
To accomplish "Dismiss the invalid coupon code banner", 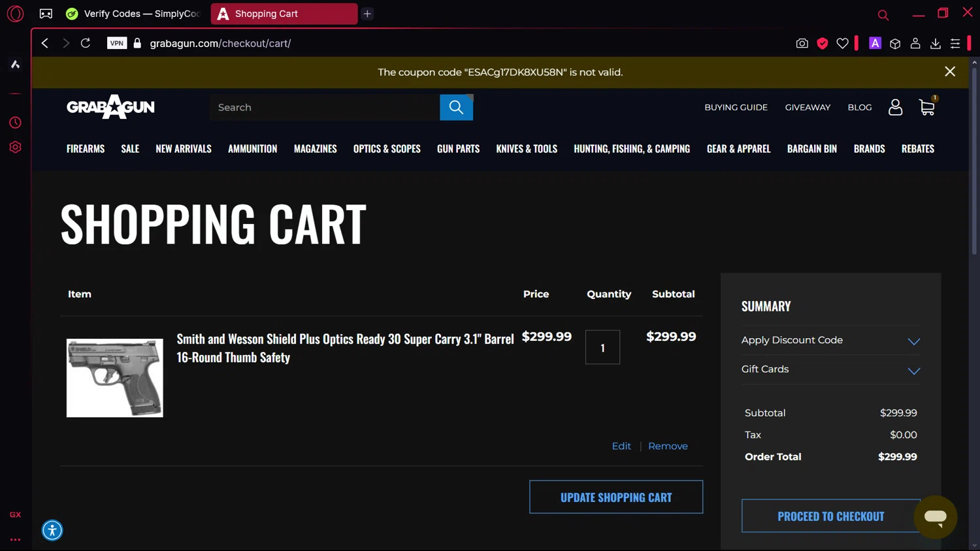I will coord(950,72).
